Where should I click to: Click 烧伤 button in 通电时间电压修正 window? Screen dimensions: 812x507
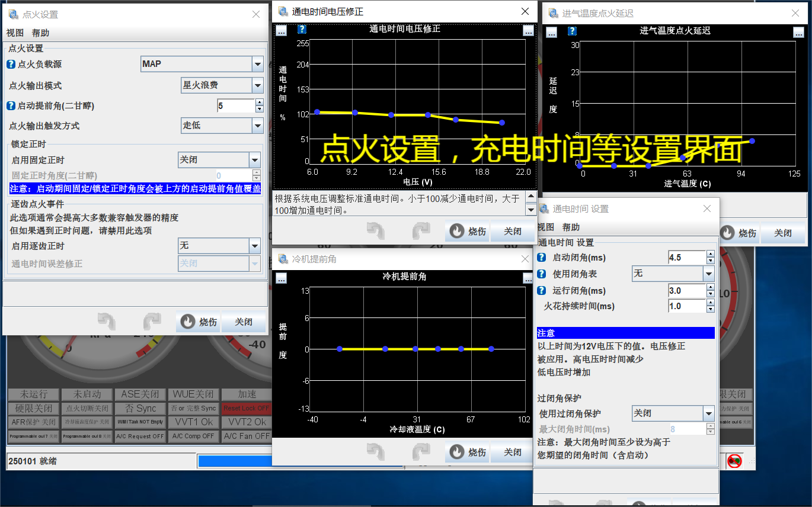tap(468, 231)
